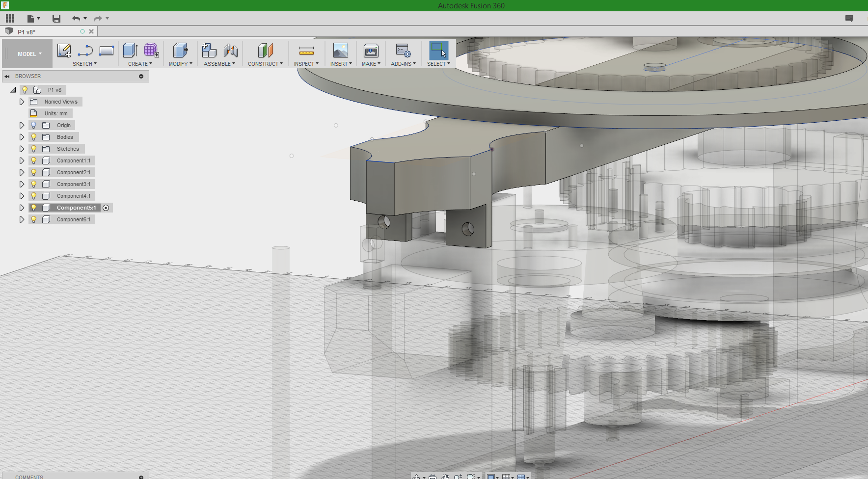The image size is (868, 479).
Task: Select the Offset Plane construct tool
Action: 265,51
